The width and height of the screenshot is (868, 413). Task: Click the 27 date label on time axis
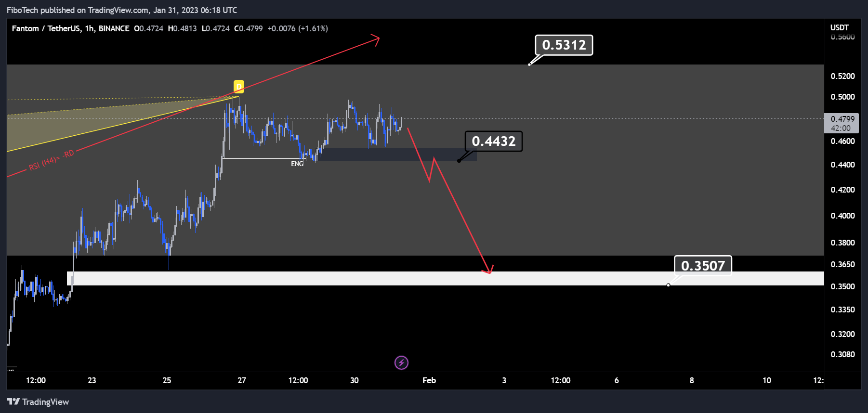[242, 380]
